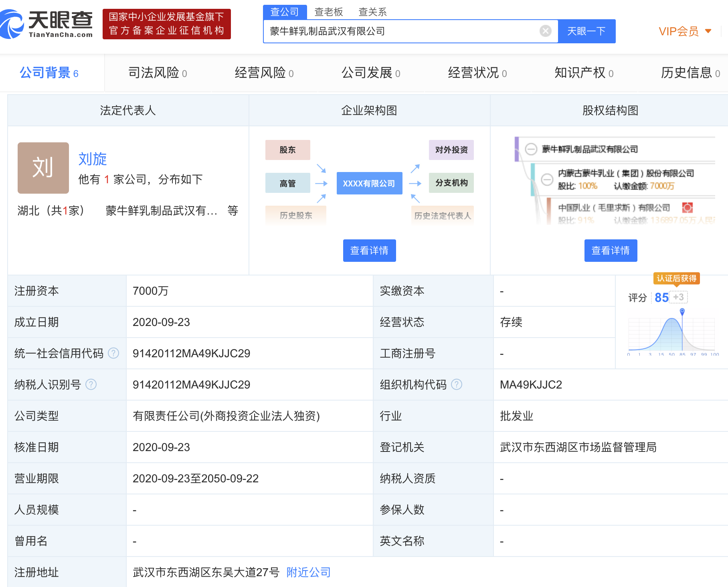Click the 历史法定代表人 box in the chart
728x587 pixels.
(443, 215)
